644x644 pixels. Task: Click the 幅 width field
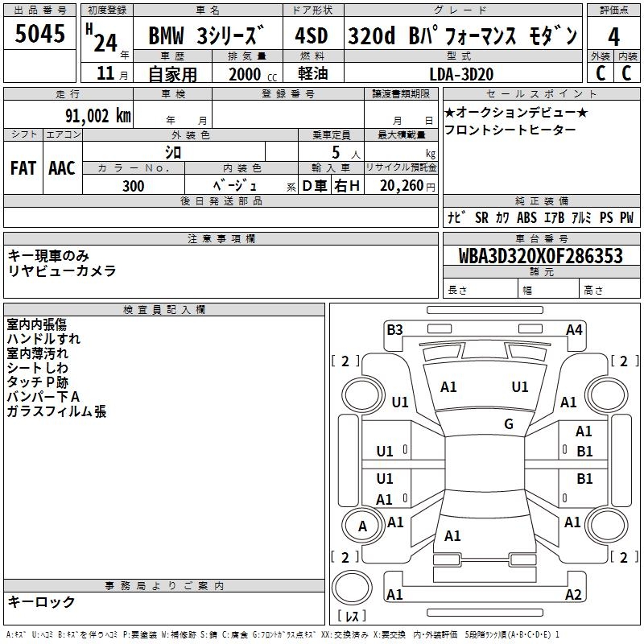tap(548, 290)
